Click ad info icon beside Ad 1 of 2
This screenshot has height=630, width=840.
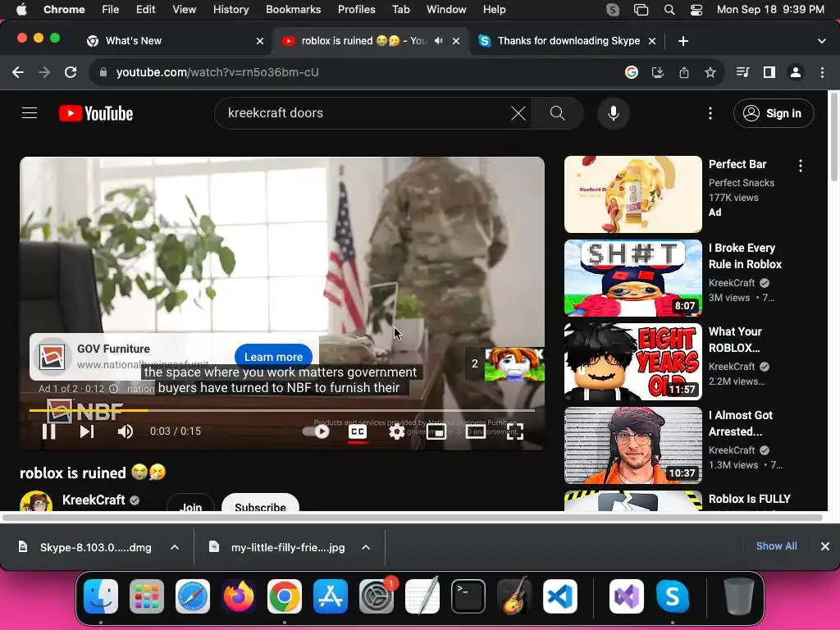click(113, 388)
